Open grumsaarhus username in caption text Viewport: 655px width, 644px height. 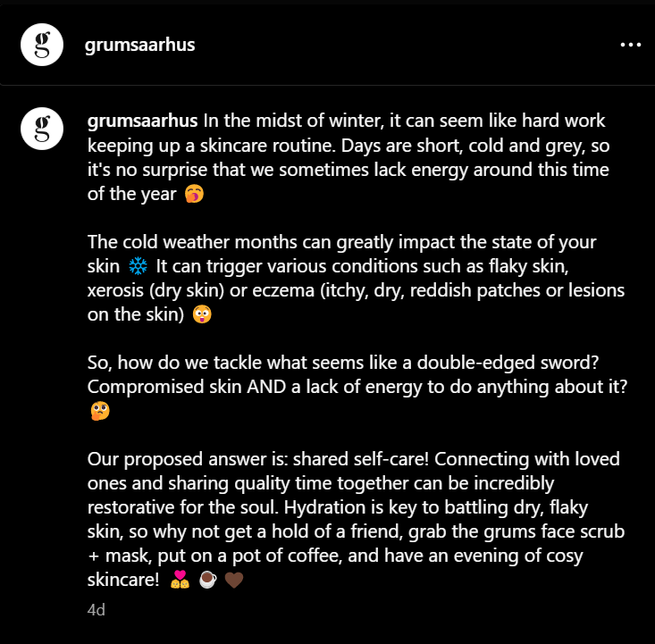pos(142,121)
